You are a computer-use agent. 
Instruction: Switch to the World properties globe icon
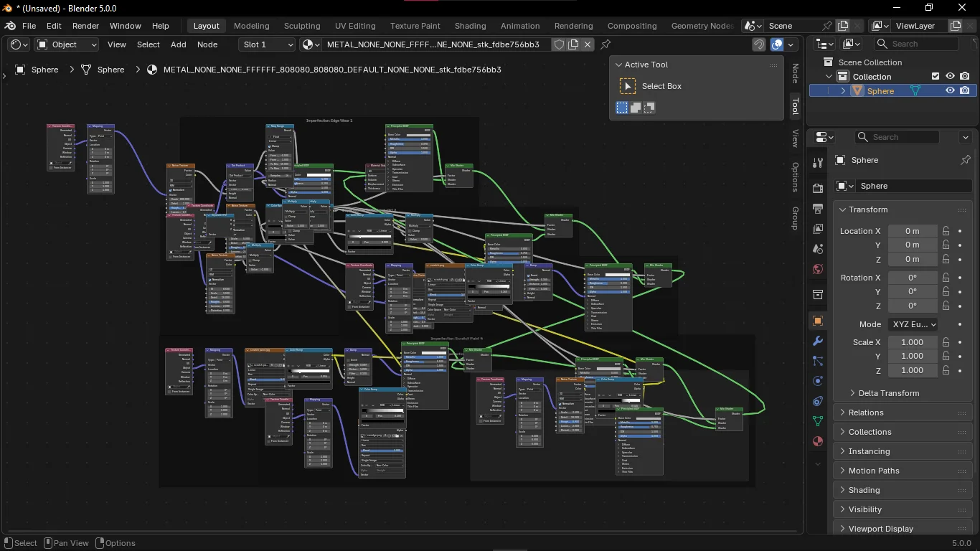point(817,268)
